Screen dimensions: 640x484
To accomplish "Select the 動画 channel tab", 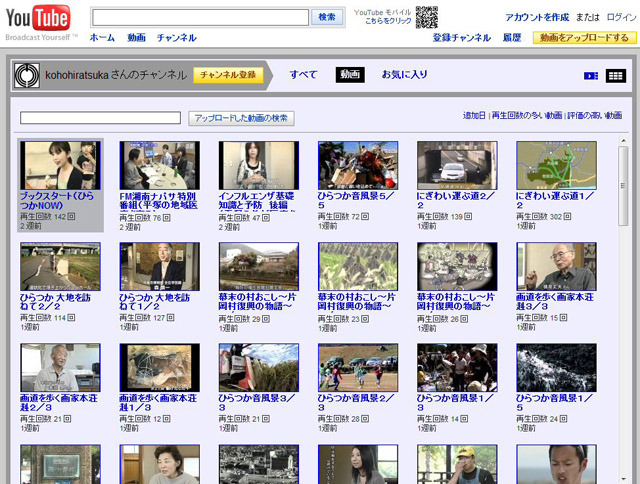I will click(x=350, y=75).
